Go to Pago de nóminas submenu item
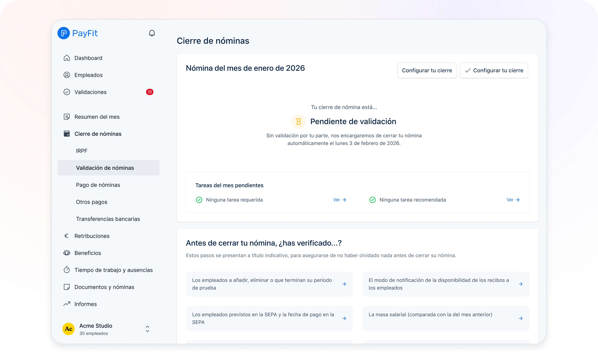The image size is (598, 364). pos(98,185)
